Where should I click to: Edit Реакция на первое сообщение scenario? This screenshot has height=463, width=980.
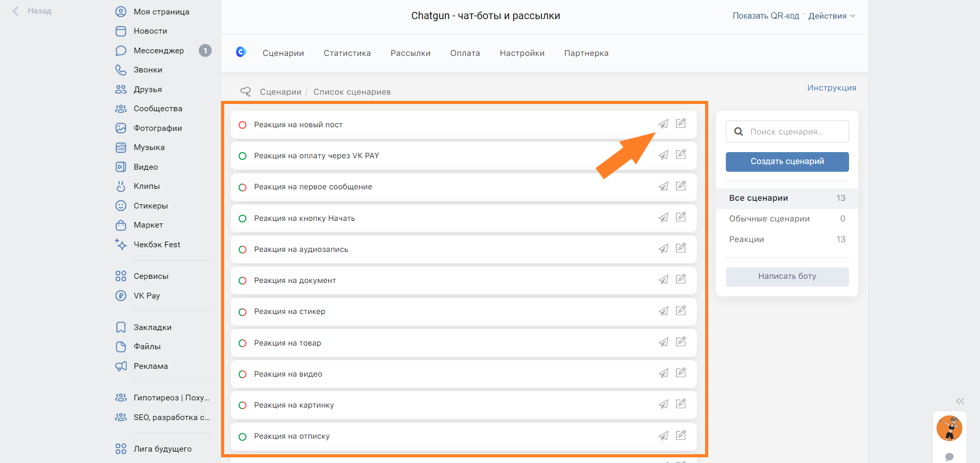pyautogui.click(x=681, y=186)
